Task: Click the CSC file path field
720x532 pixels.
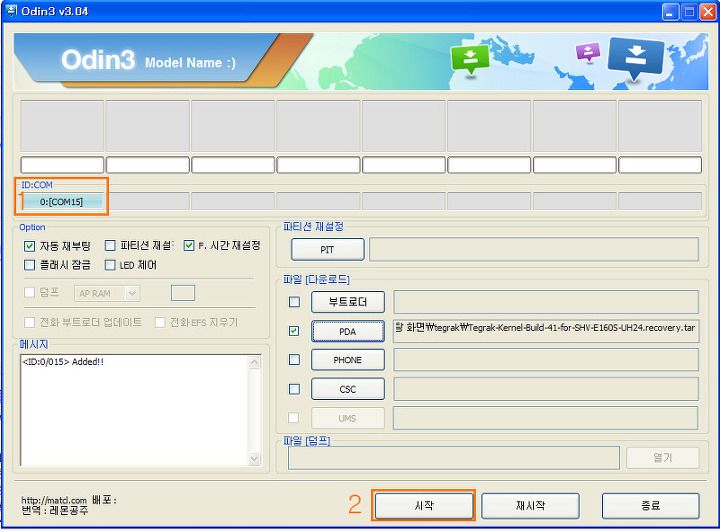Action: 546,389
